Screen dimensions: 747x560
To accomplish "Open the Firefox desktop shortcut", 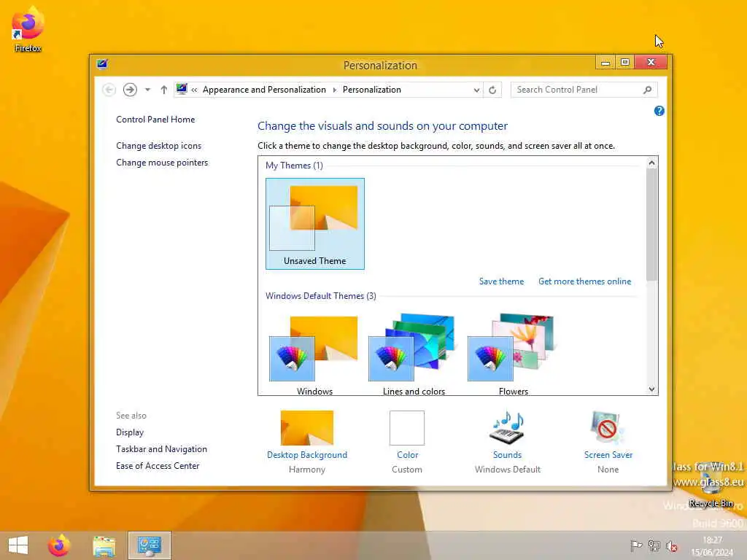I will coord(28,28).
